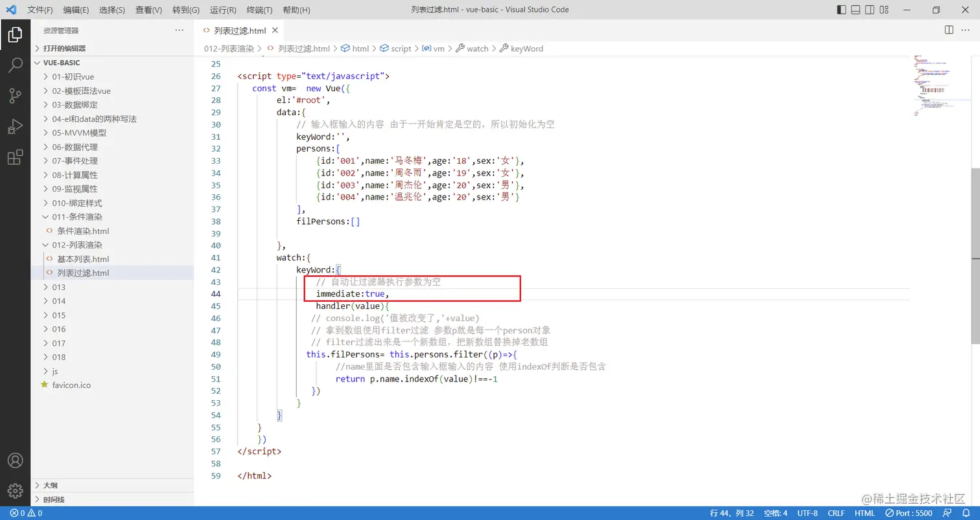Click the watch breadcrumb segment

coord(472,49)
